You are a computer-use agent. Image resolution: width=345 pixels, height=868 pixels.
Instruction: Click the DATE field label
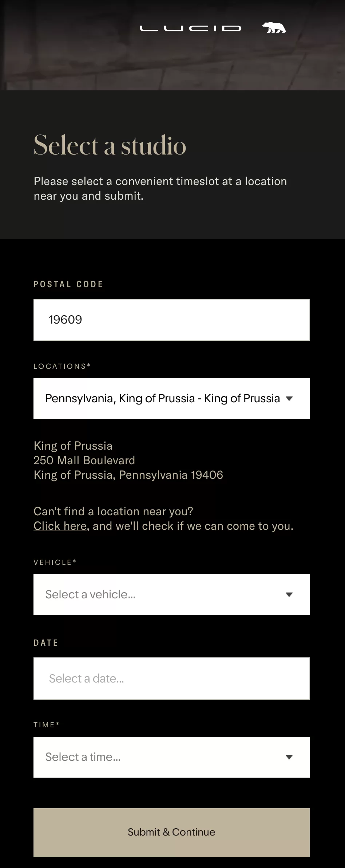point(46,643)
